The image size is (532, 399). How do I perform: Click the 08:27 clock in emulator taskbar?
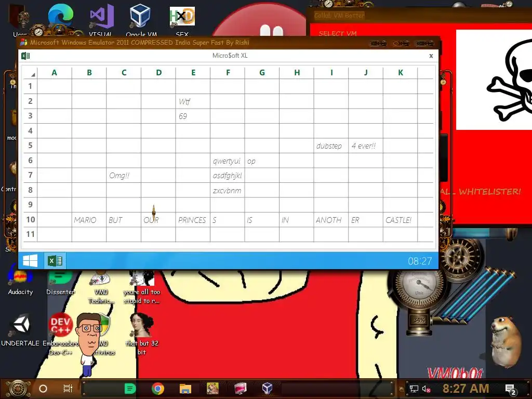pyautogui.click(x=420, y=261)
